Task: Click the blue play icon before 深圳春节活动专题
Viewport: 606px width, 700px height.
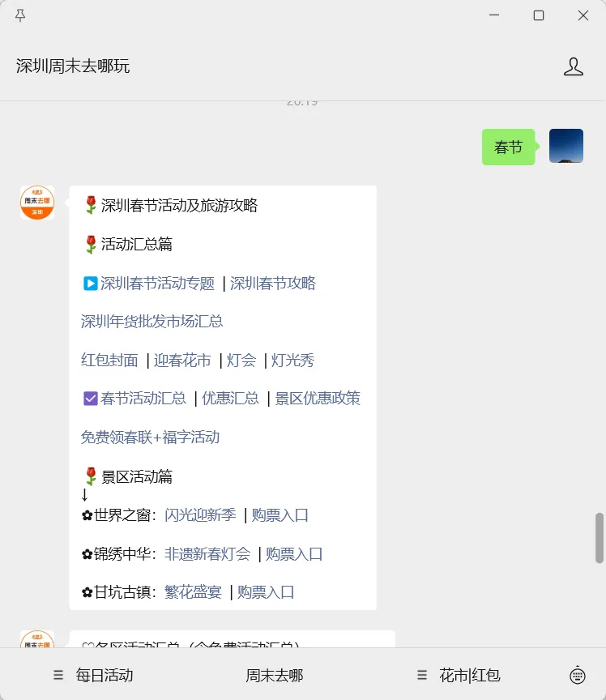Action: coord(90,284)
